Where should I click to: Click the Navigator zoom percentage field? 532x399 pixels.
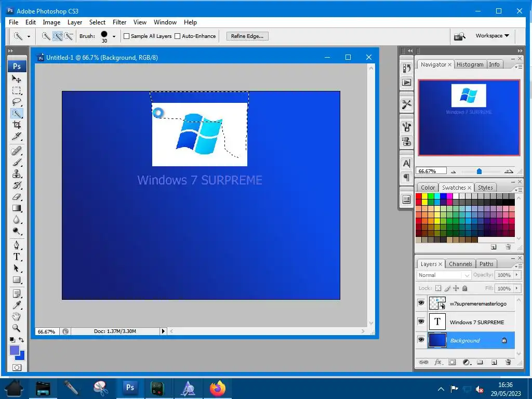tap(431, 171)
